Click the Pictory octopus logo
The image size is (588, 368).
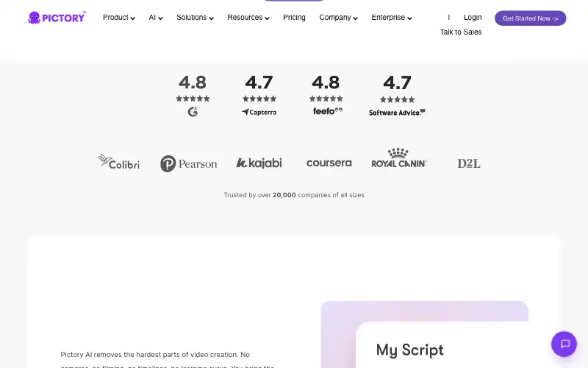coord(57,18)
